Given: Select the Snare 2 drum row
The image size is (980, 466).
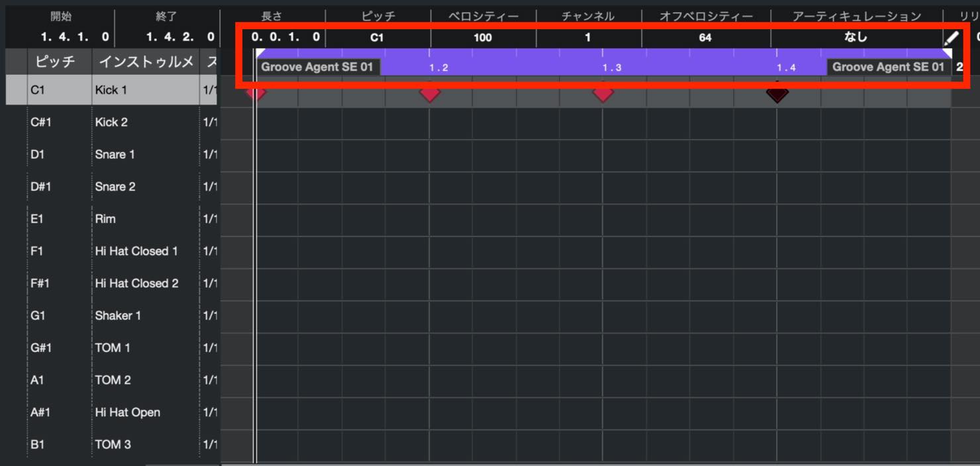Looking at the screenshot, I should click(x=113, y=187).
